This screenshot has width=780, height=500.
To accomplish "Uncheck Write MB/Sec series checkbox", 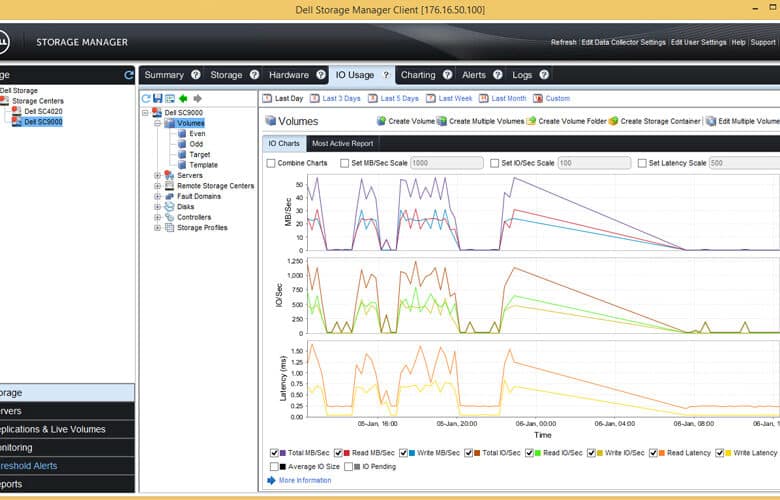I will pyautogui.click(x=403, y=453).
